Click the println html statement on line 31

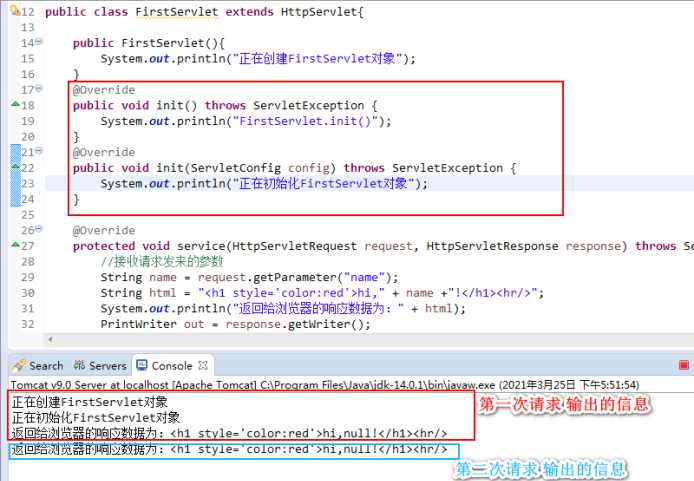click(283, 308)
